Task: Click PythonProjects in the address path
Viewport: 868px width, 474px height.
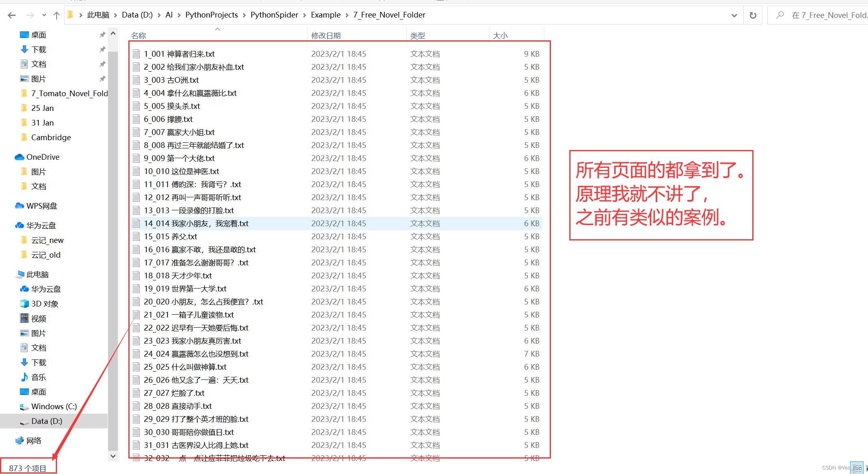Action: pos(211,15)
